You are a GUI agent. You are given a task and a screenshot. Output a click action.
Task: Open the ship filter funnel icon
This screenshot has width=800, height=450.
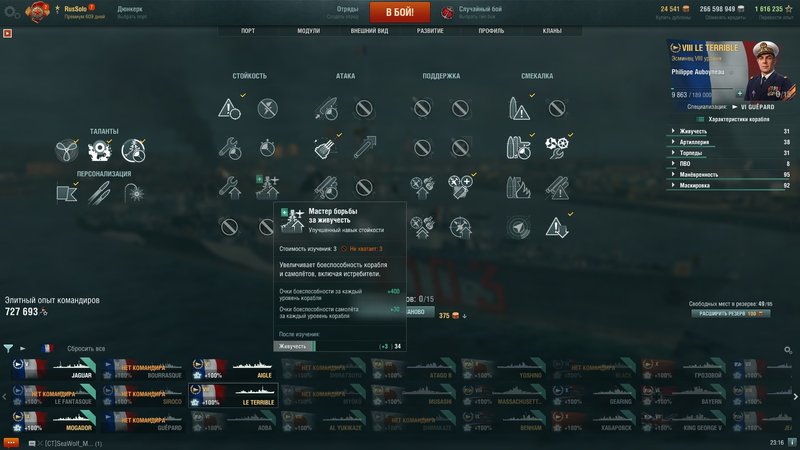[8, 348]
